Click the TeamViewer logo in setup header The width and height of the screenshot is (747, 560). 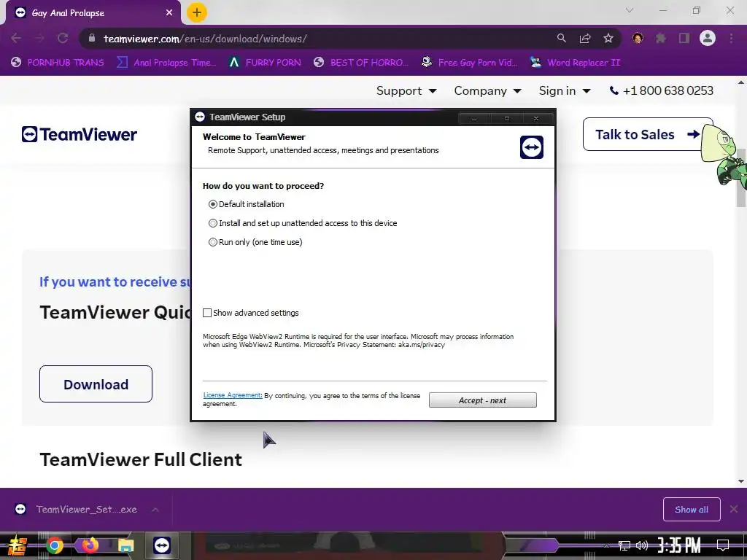(x=532, y=147)
